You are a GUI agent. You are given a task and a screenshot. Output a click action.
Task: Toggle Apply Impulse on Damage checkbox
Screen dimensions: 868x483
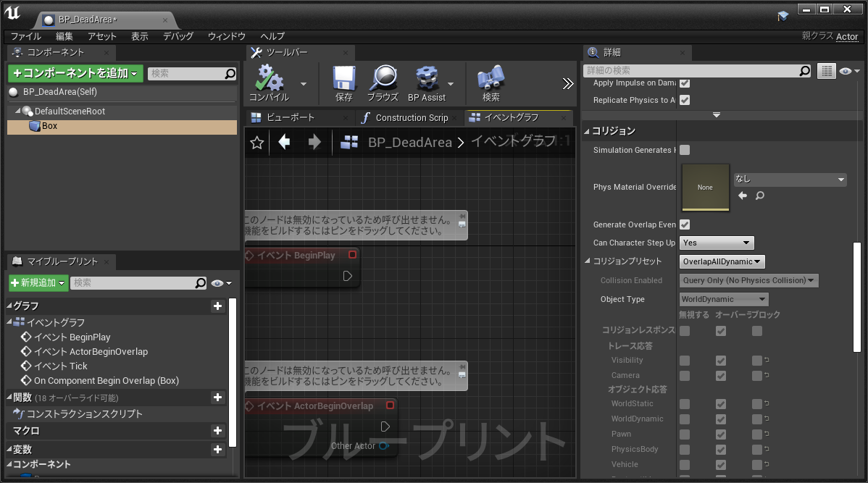pos(685,83)
